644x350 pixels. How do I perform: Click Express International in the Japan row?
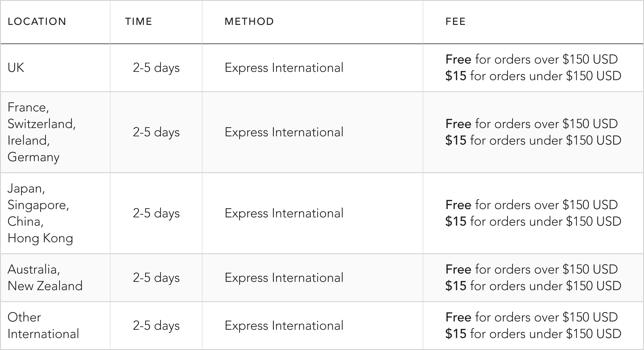[284, 213]
